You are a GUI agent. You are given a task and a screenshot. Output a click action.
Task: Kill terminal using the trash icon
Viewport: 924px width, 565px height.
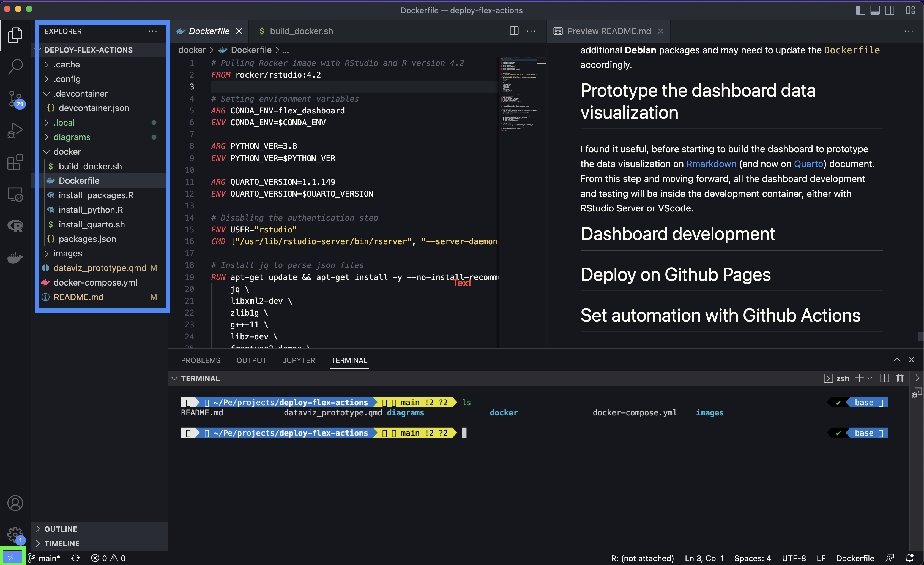[x=900, y=378]
